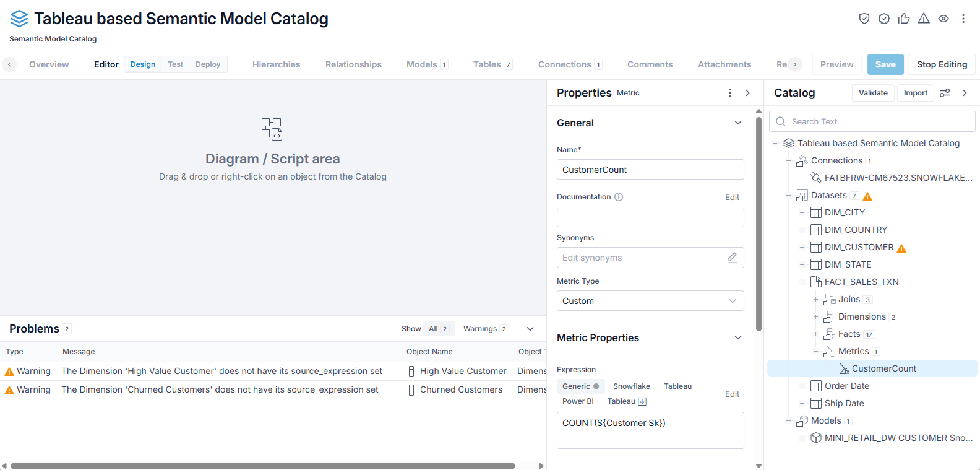Click the orange warning icon beside Datasets
Image resolution: width=980 pixels, height=470 pixels.
point(867,196)
